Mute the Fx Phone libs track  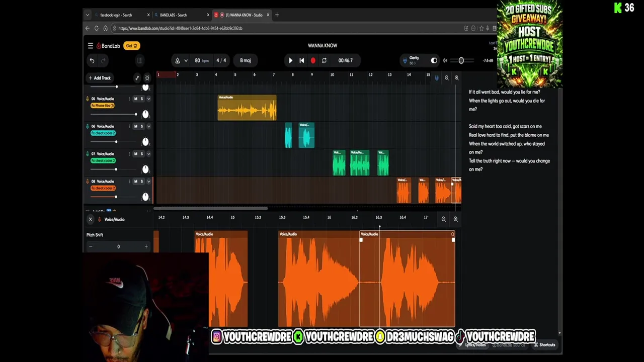135,99
